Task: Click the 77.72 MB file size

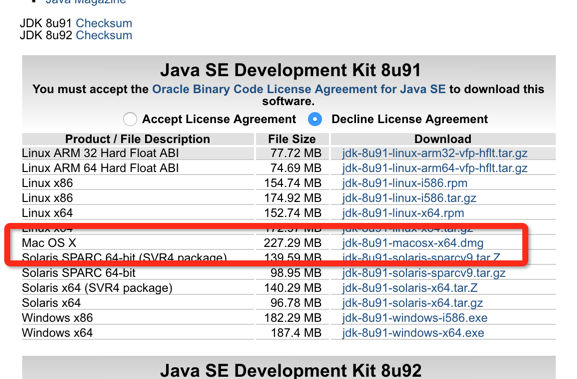Action: [x=296, y=153]
